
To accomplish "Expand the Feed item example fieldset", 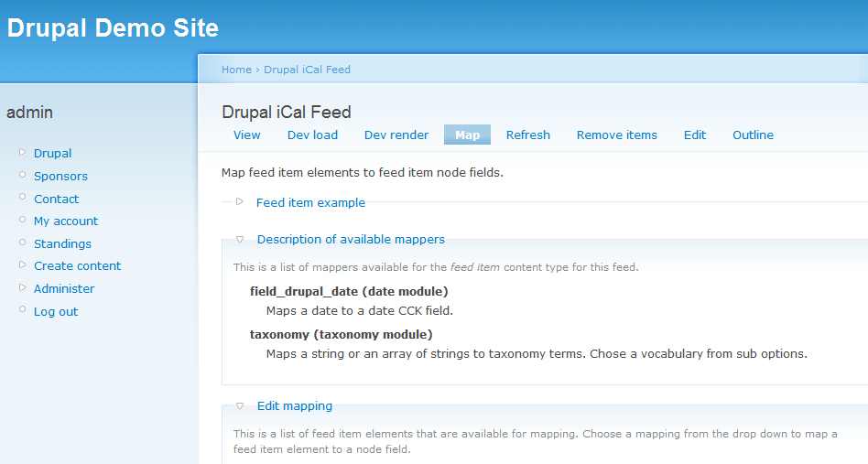I will [240, 202].
